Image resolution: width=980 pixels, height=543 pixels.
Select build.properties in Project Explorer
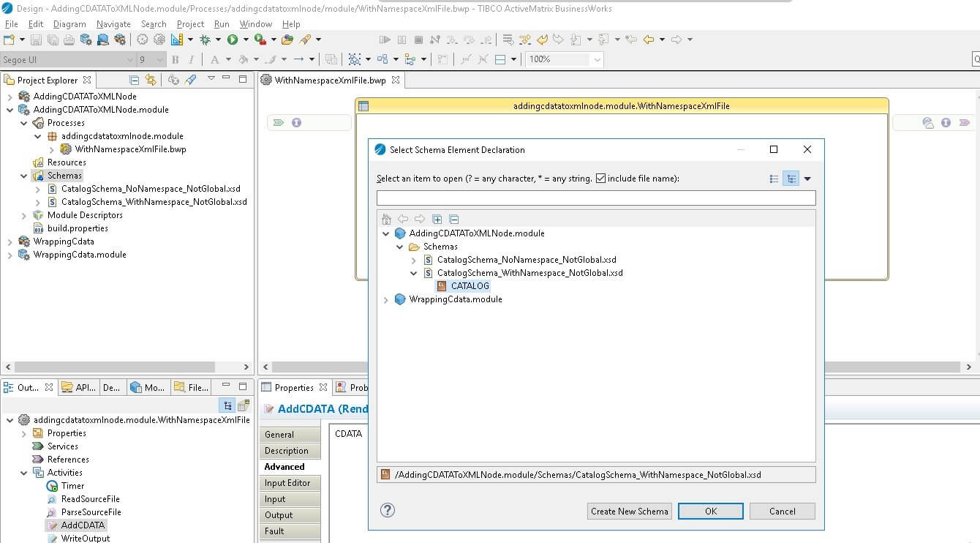[78, 228]
